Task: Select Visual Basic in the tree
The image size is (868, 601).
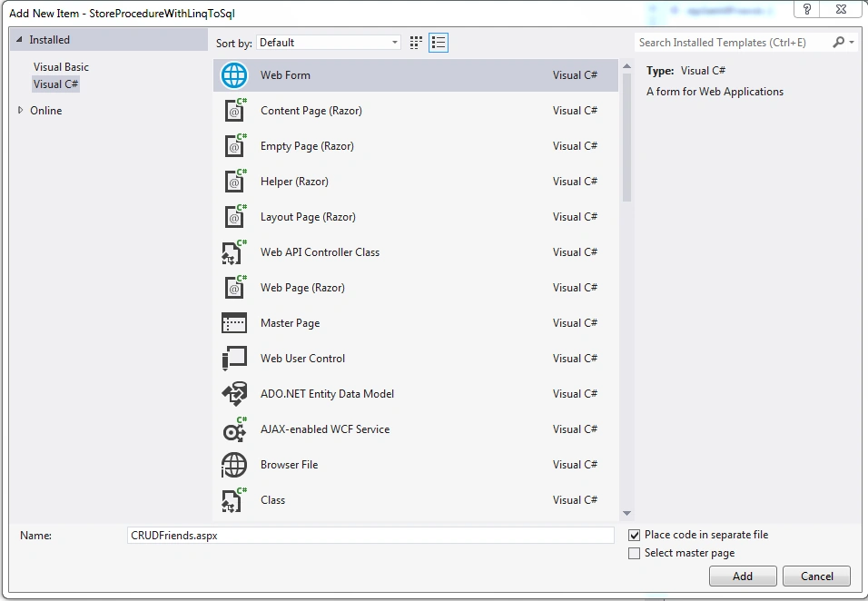Action: click(61, 67)
